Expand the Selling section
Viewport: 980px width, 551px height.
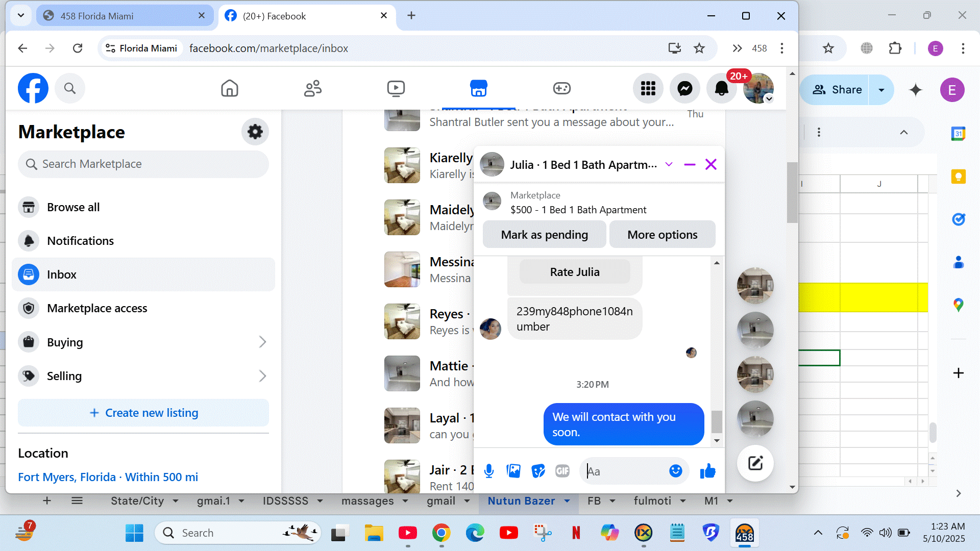(x=262, y=377)
